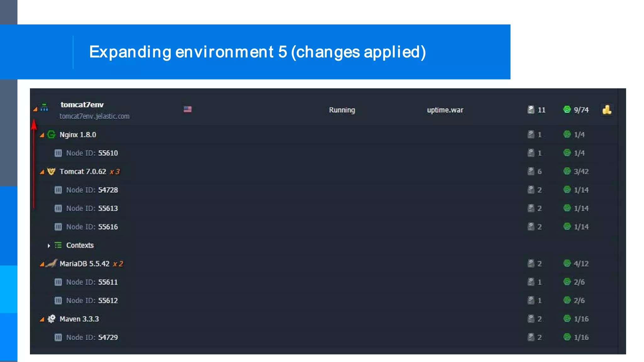Select Node ID 54728 text

coord(92,190)
